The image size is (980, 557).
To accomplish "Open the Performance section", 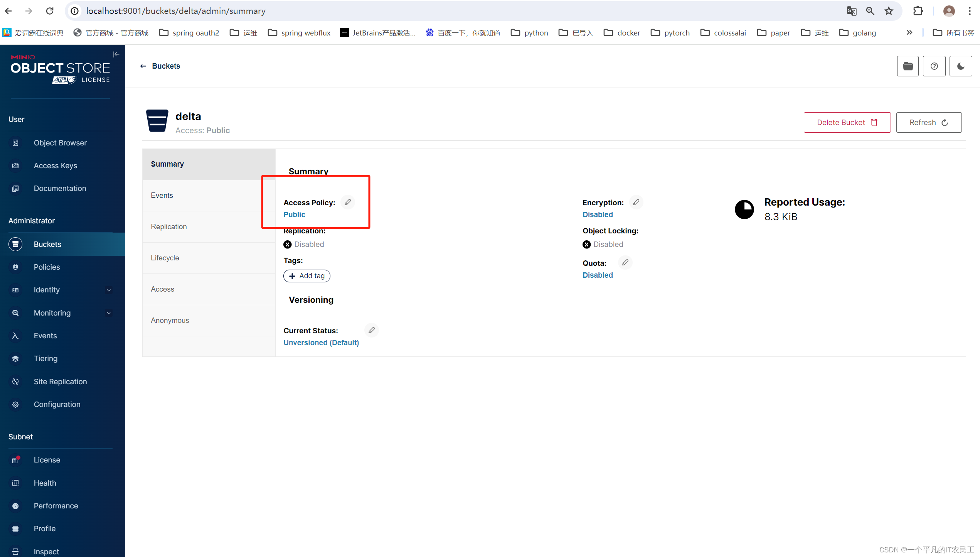I will [56, 506].
